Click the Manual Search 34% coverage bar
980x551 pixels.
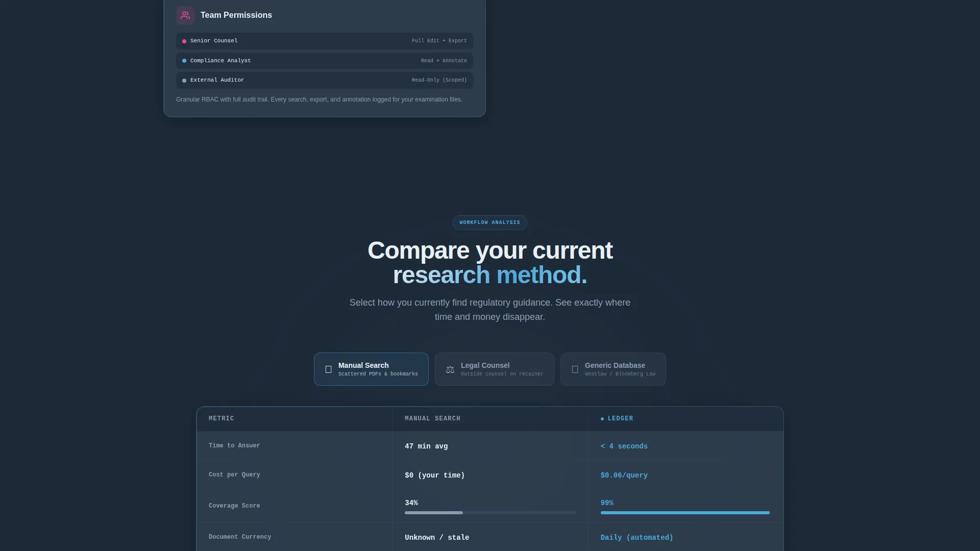coord(490,513)
